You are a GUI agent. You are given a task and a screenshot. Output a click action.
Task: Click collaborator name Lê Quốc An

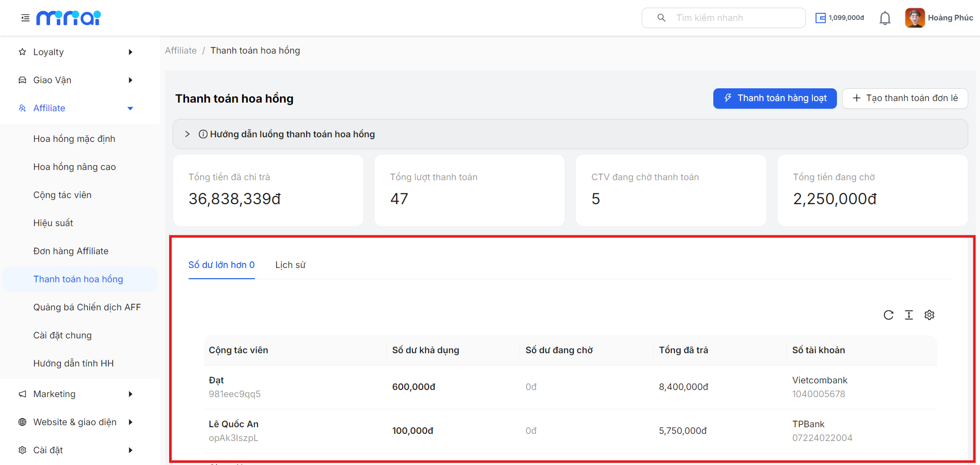(x=234, y=424)
